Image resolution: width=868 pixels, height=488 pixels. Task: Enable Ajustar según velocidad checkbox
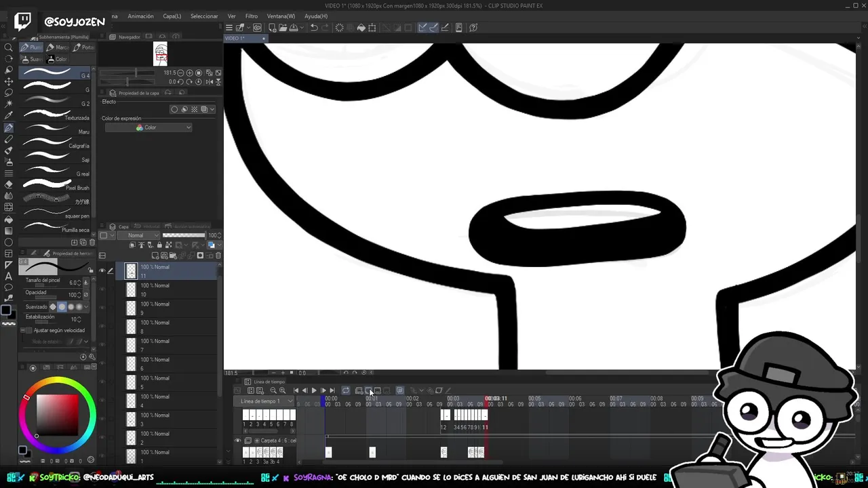[x=29, y=330]
